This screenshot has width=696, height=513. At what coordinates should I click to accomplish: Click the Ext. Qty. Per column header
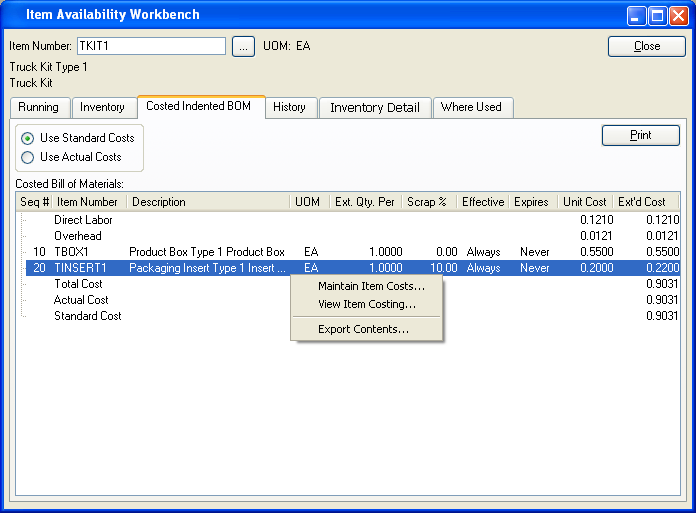tap(365, 202)
